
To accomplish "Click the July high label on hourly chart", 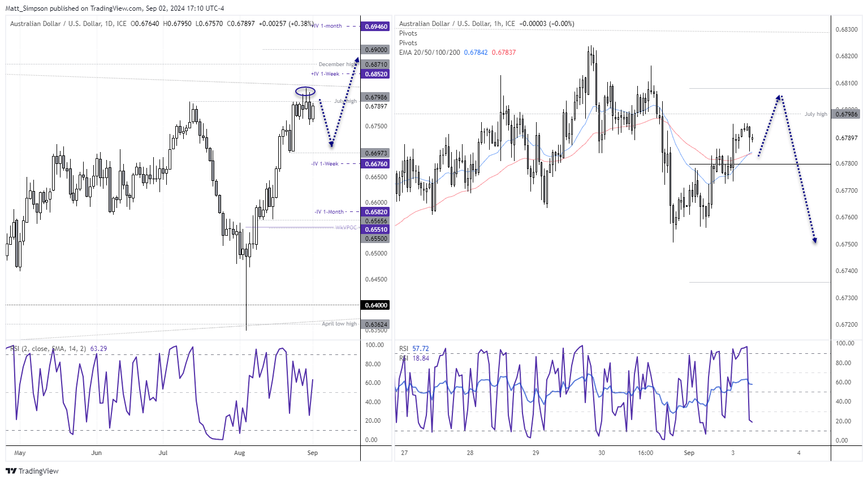I will click(x=816, y=114).
